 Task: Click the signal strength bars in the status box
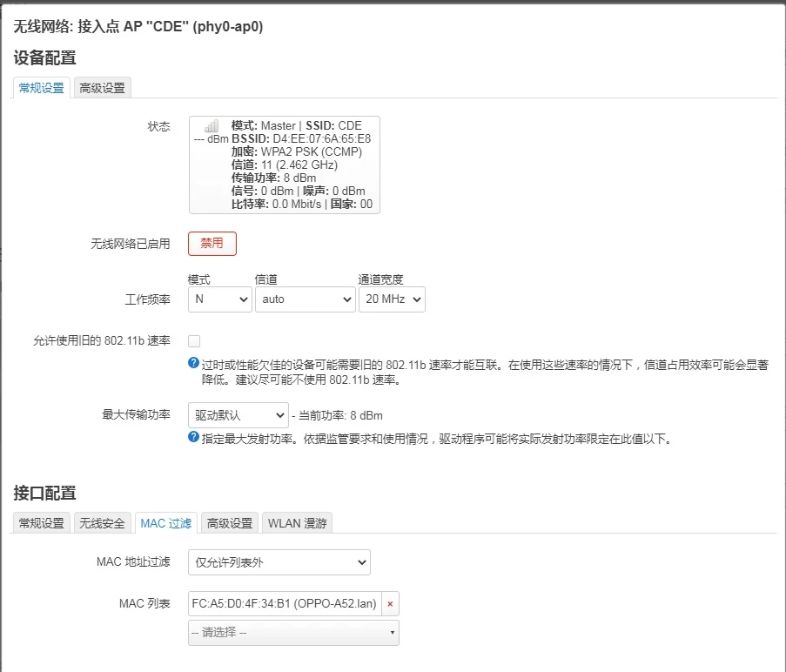tap(210, 127)
